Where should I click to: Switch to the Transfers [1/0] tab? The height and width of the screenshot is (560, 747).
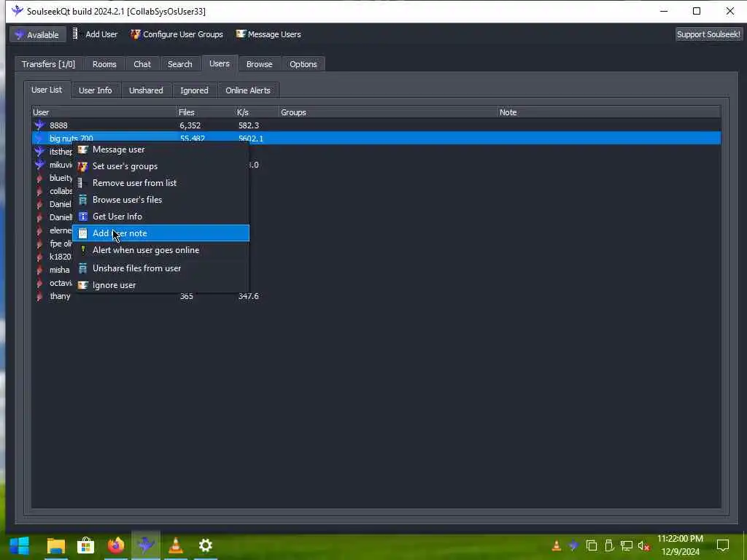tap(49, 64)
